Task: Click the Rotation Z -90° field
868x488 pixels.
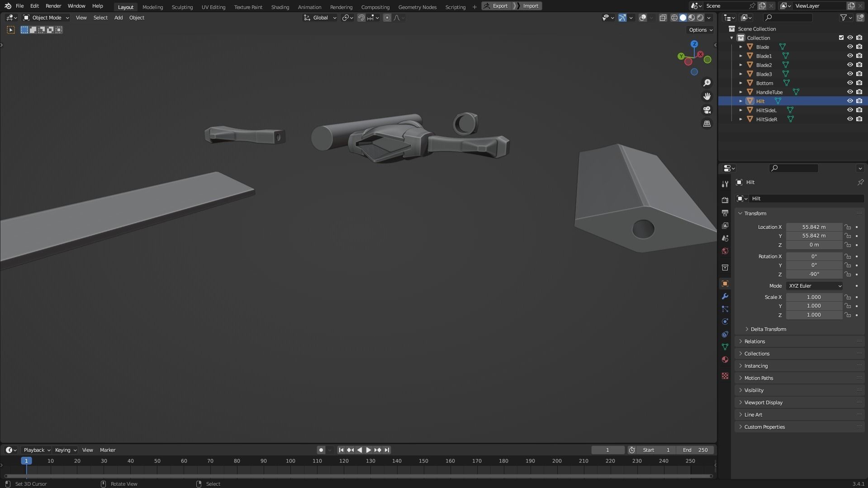Action: coord(814,274)
